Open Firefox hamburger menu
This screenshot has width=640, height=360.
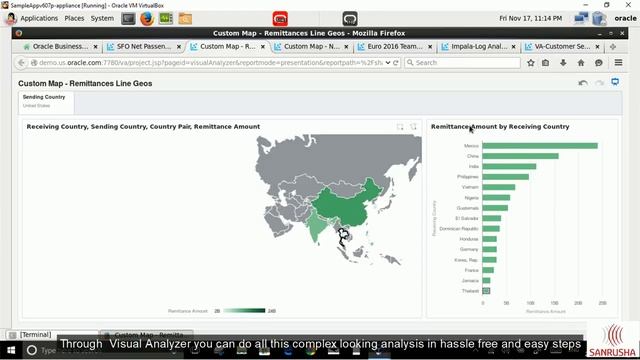pos(618,62)
